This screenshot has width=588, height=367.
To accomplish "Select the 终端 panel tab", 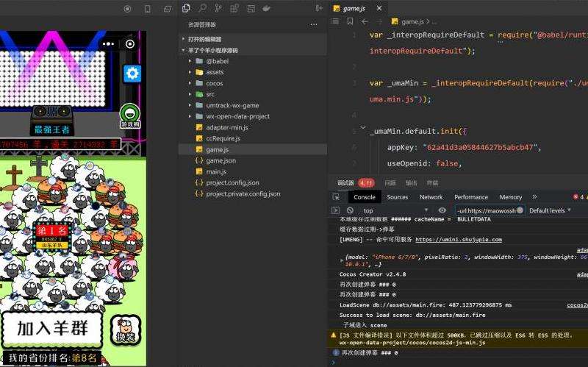I will [x=432, y=182].
